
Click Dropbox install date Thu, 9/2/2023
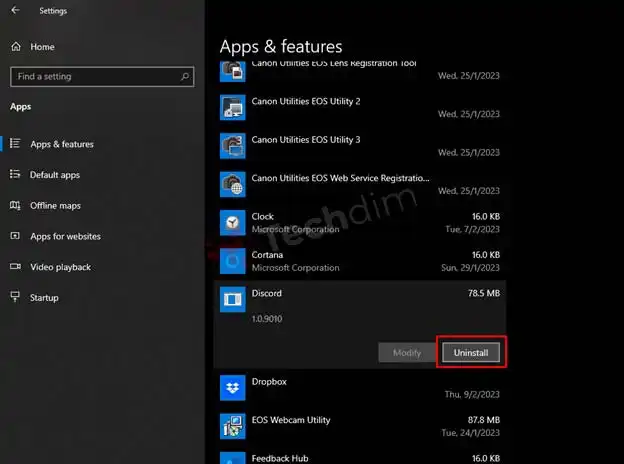point(472,394)
